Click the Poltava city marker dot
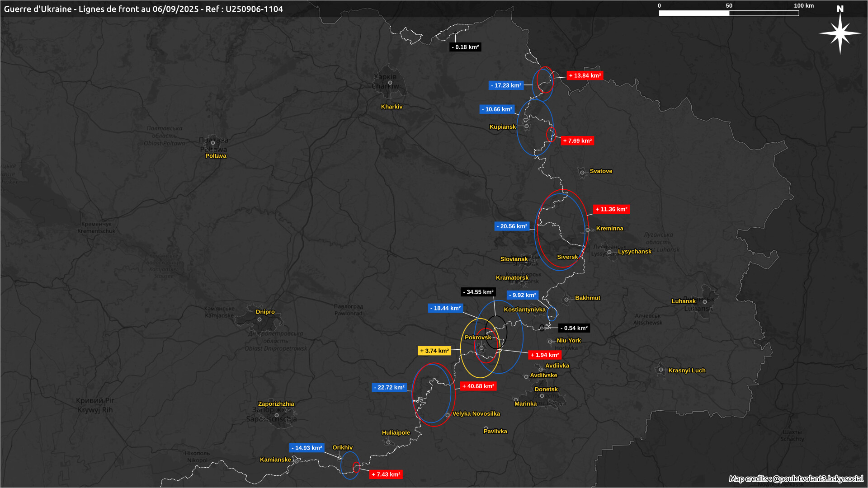868x488 pixels. tap(213, 143)
